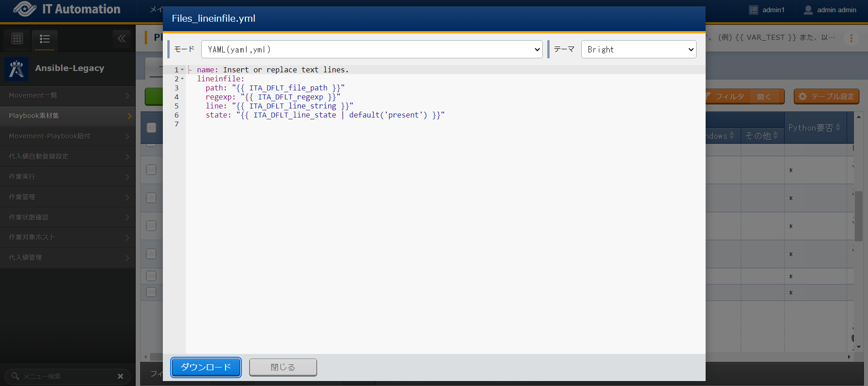Click the Ansible-Legacy menu icon

pos(17,69)
